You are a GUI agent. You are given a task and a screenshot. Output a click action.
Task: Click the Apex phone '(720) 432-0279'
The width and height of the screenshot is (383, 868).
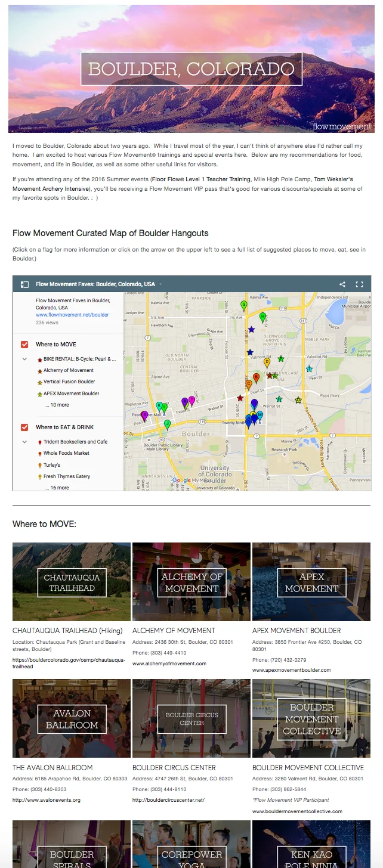point(288,660)
